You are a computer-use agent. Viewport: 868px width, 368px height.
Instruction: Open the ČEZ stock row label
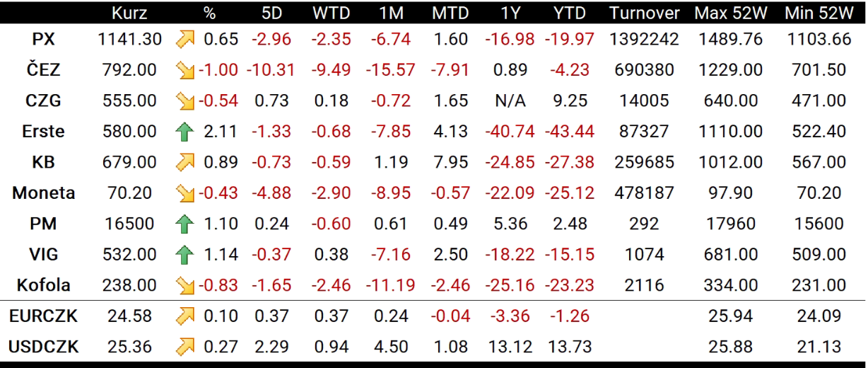[44, 70]
